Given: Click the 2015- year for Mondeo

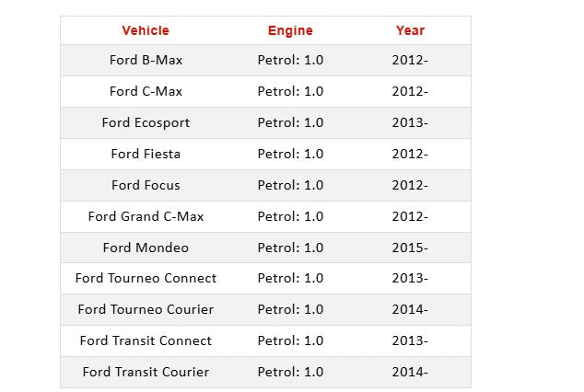Looking at the screenshot, I should [x=410, y=248].
